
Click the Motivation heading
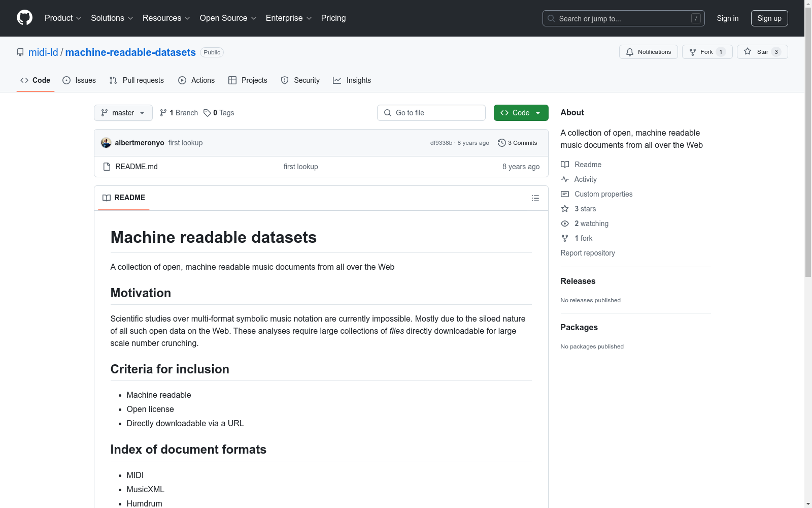141,293
